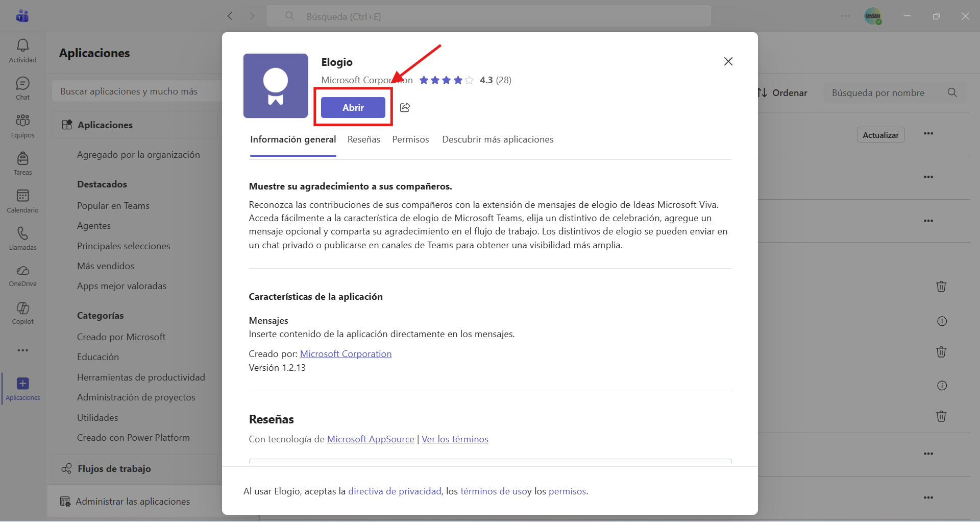Select Apps mejor valoradas
This screenshot has width=980, height=522.
click(x=121, y=286)
